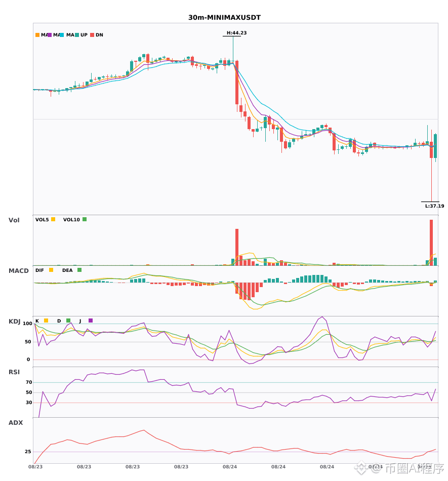Screen dimensions: 448x481
Task: Click the green D line legend swatch
Action: coord(68,320)
